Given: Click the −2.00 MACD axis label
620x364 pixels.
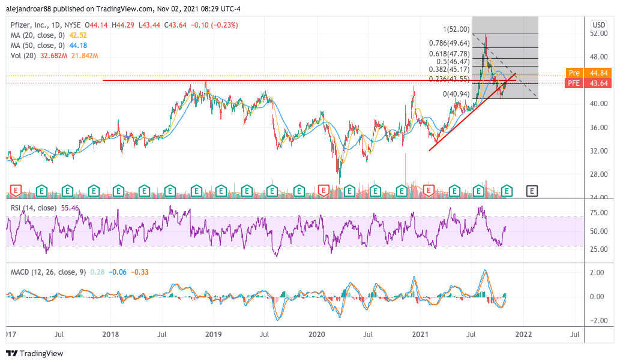Looking at the screenshot, I should [597, 321].
